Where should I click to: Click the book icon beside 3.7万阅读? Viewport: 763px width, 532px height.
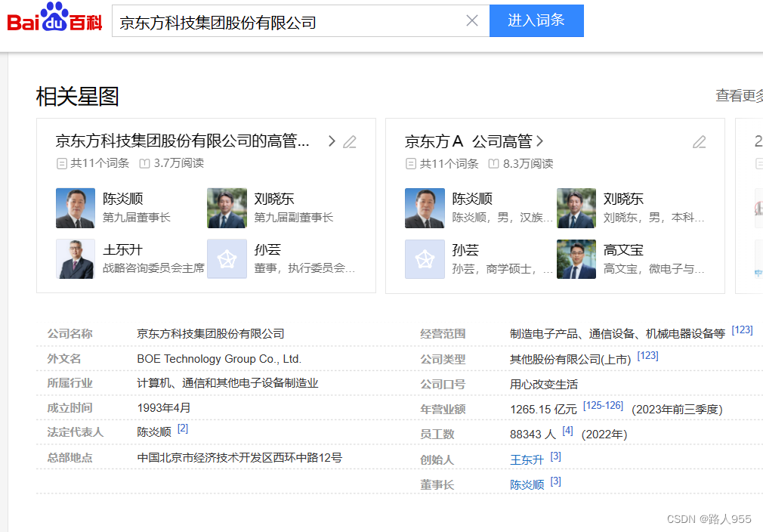click(x=144, y=163)
